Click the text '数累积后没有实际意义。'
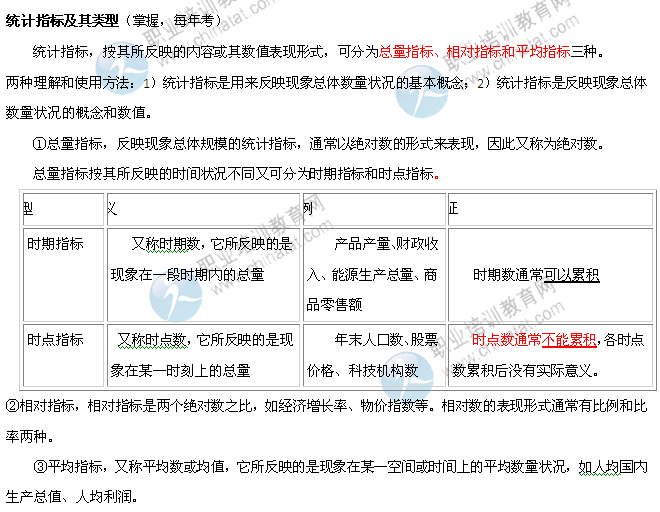Viewport: 660px width, 512px height. pos(525,371)
